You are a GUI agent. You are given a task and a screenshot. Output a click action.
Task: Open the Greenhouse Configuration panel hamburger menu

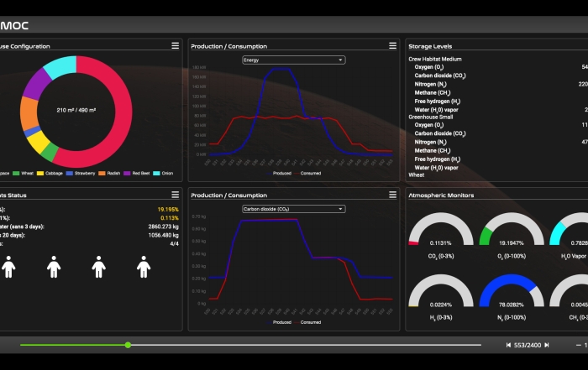[175, 45]
